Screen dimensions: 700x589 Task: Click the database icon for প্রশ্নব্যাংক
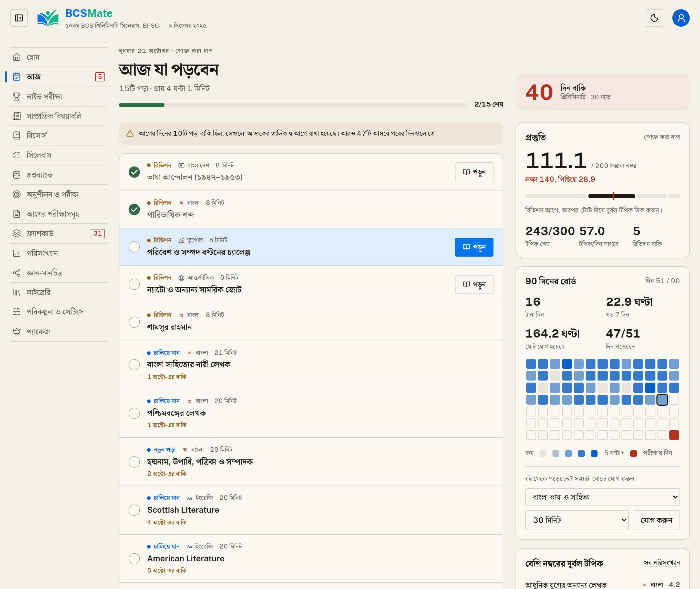pyautogui.click(x=17, y=175)
